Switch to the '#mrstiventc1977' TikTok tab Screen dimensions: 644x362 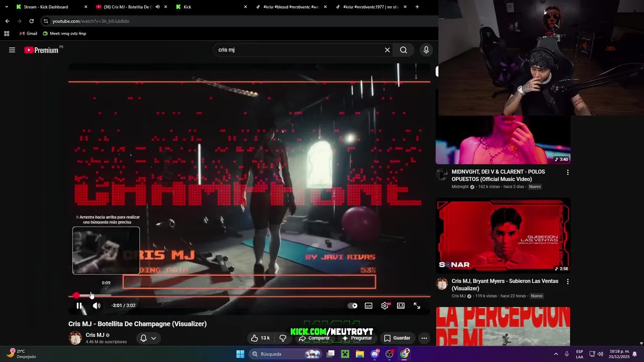(371, 7)
